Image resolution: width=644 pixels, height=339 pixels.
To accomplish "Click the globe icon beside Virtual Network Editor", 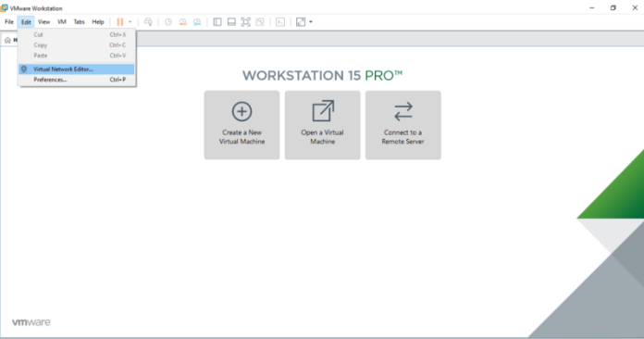I will pos(24,69).
